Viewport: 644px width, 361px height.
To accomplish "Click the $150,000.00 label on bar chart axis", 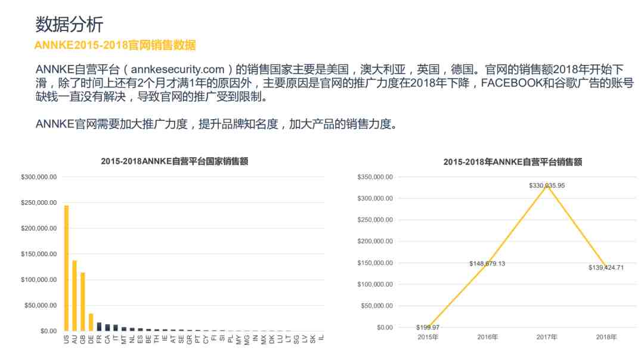I will [39, 254].
